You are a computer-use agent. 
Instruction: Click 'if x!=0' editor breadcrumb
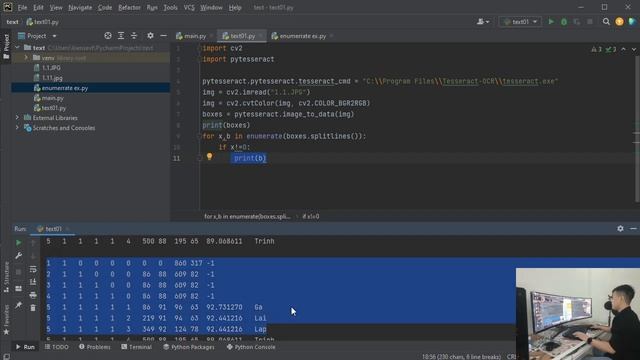point(311,216)
